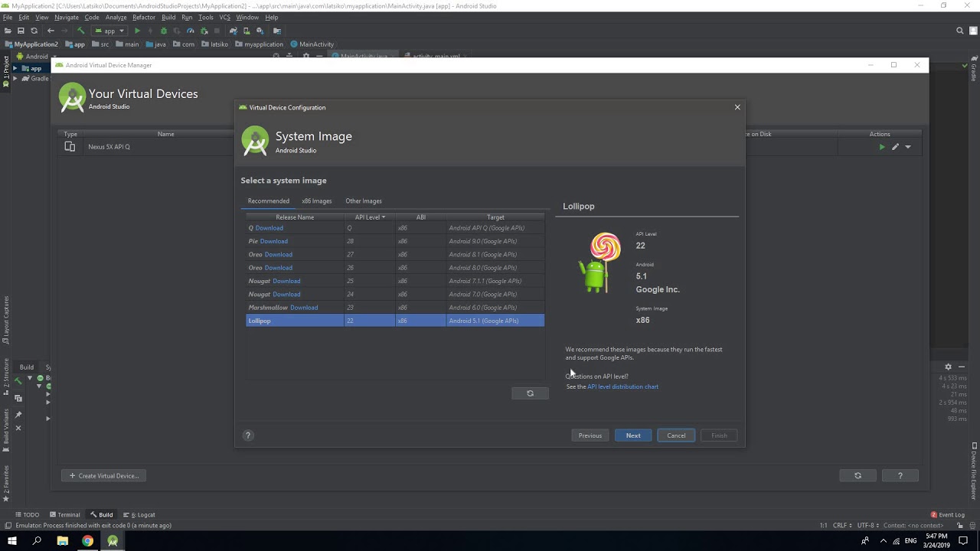The width and height of the screenshot is (980, 551).
Task: Select the Recommended tab
Action: coord(268,201)
